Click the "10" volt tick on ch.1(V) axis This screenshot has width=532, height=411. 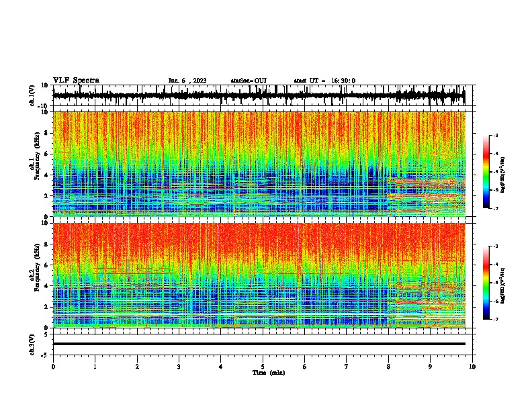(45, 85)
